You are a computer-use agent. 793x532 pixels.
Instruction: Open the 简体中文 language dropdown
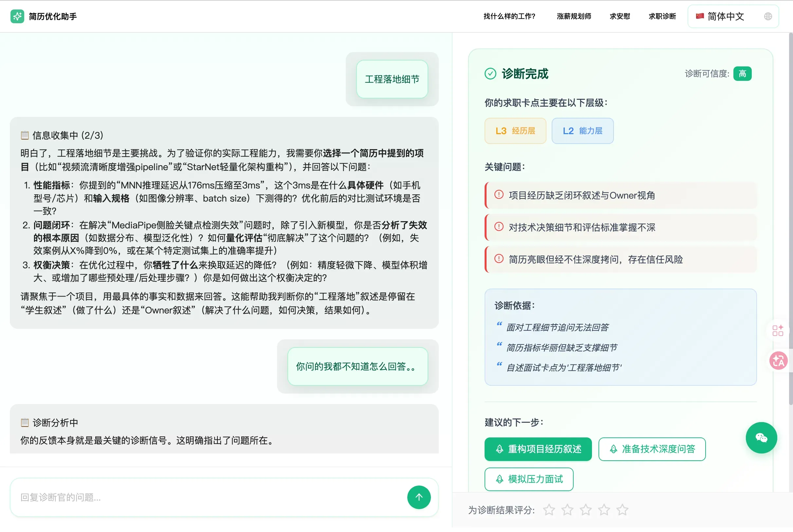pos(726,16)
